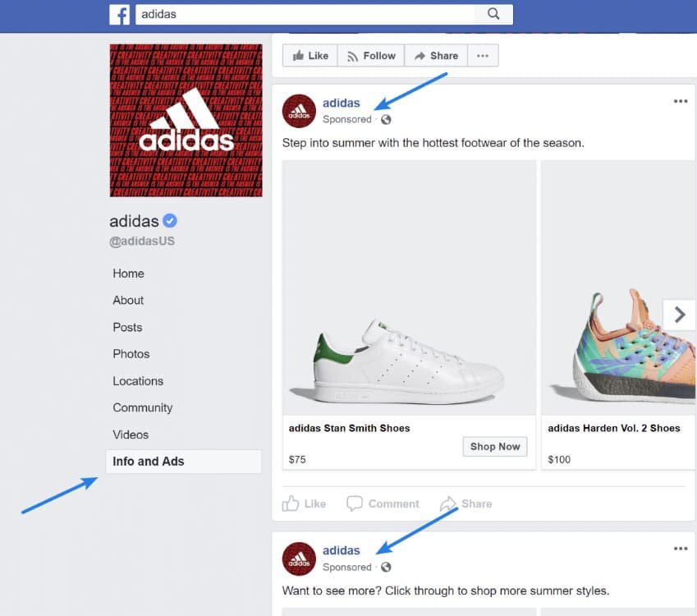The height and width of the screenshot is (616, 697).
Task: Share the adidas page via top button
Action: [x=436, y=56]
